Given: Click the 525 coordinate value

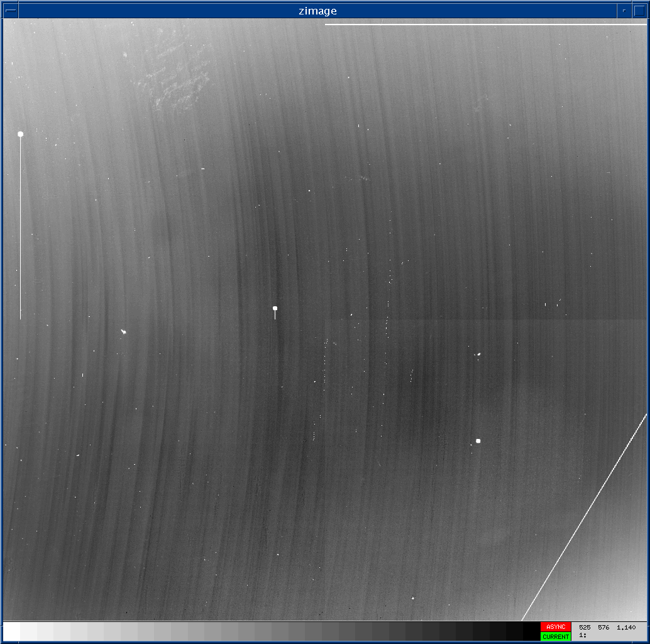Looking at the screenshot, I should pyautogui.click(x=585, y=628).
